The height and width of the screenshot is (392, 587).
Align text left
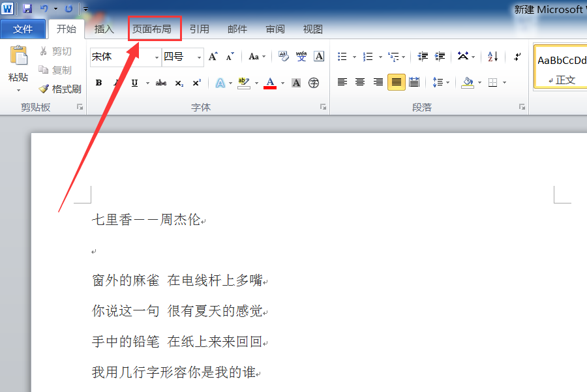(x=342, y=82)
